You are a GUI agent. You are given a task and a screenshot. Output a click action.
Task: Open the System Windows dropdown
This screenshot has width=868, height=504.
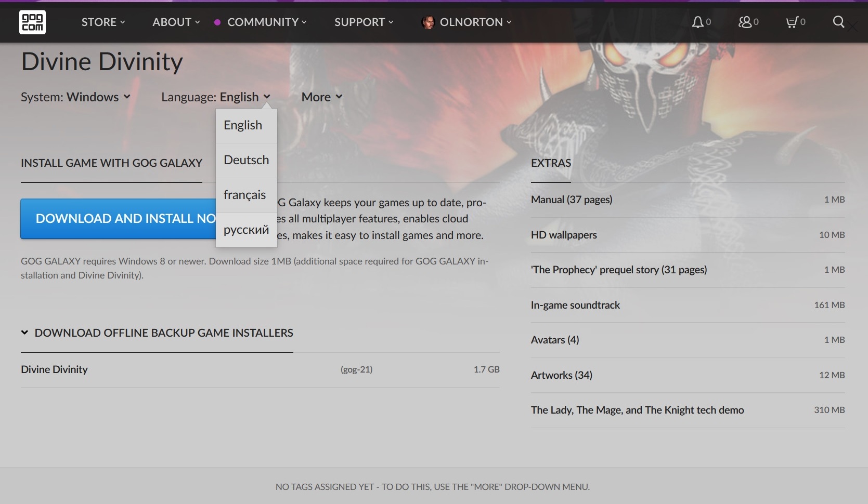(x=75, y=97)
